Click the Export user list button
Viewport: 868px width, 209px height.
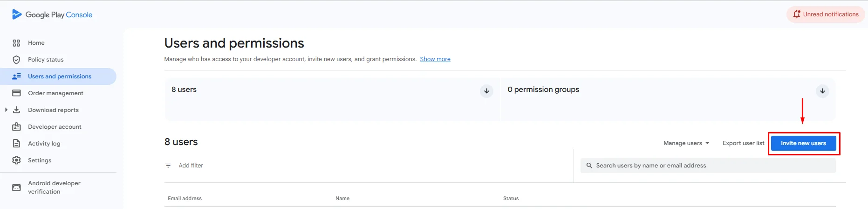[x=743, y=143]
